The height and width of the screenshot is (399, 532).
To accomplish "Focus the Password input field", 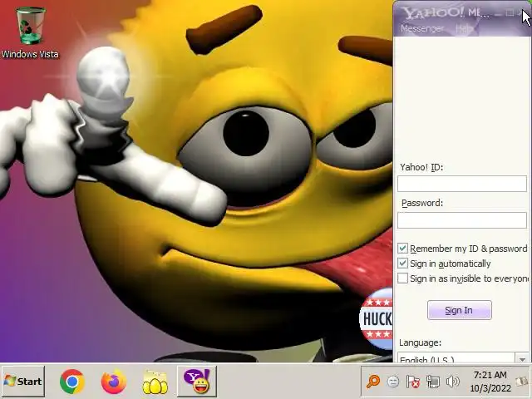I will [x=462, y=220].
